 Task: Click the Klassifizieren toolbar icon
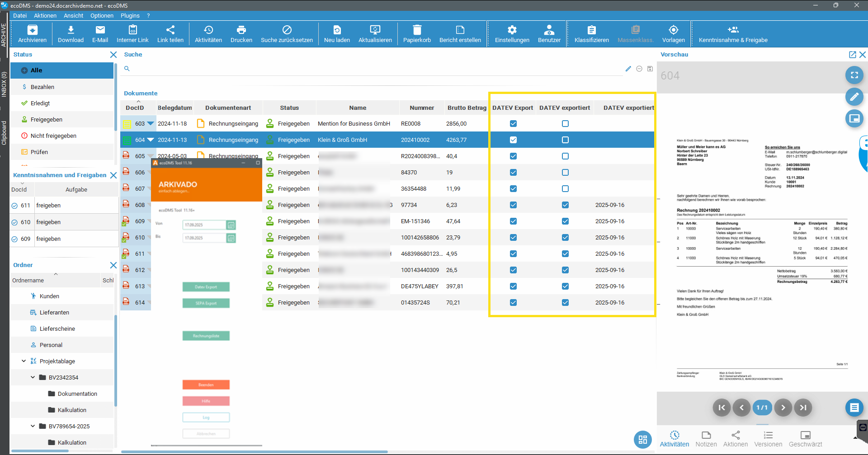pos(591,30)
